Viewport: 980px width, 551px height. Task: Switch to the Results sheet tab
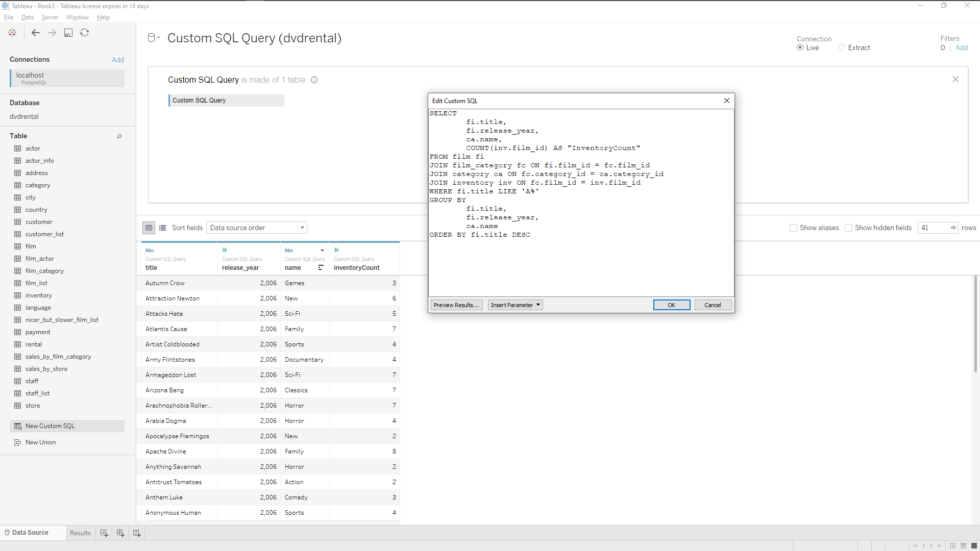point(80,533)
